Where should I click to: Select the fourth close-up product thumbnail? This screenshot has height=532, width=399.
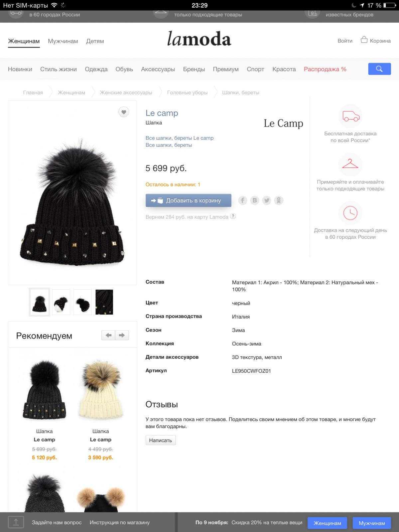(104, 302)
